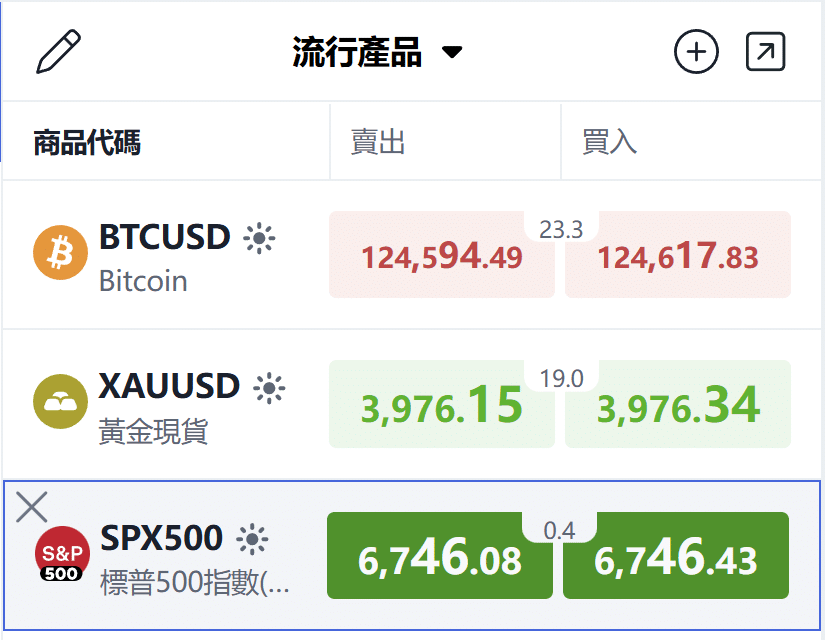
Task: Click the open-in-new-window arrow icon
Action: (x=764, y=50)
